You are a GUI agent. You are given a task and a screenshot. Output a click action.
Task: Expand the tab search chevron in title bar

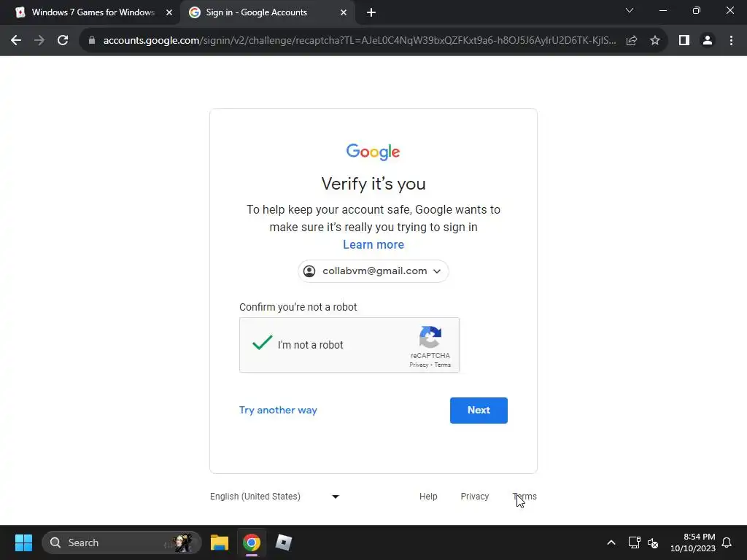[x=630, y=10]
